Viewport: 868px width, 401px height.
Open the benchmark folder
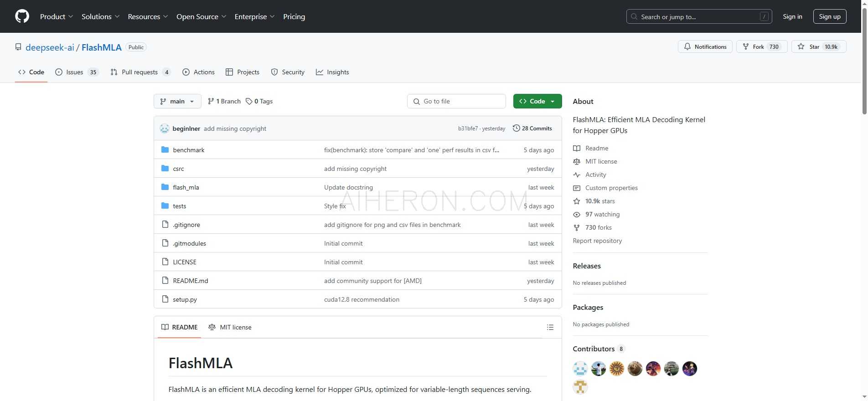point(189,150)
